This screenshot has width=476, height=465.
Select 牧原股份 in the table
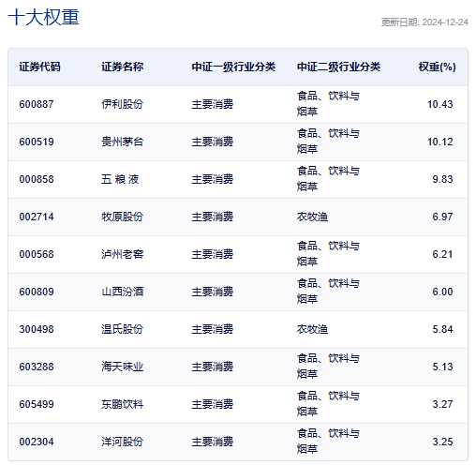(x=123, y=217)
